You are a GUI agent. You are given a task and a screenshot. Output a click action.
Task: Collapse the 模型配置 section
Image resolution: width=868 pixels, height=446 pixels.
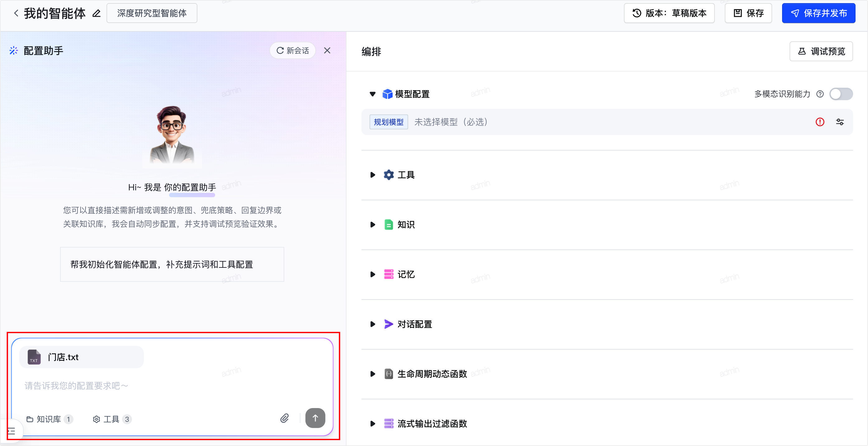(372, 94)
